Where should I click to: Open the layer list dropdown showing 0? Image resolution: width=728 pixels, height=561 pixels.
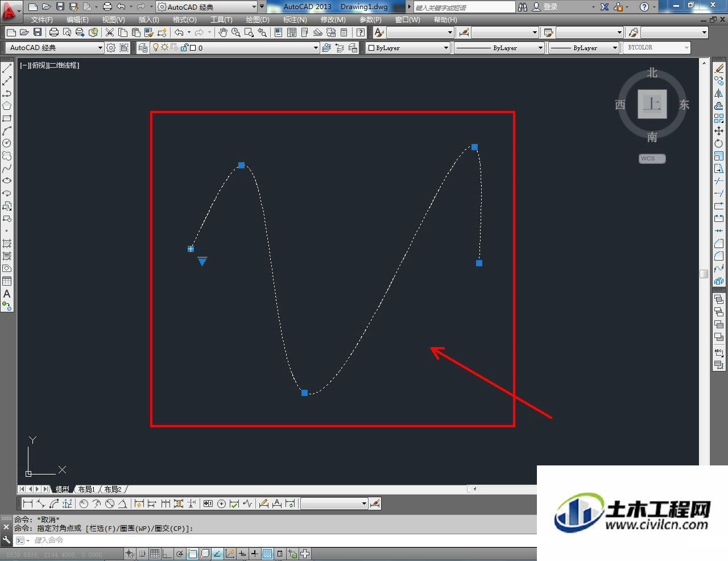234,48
